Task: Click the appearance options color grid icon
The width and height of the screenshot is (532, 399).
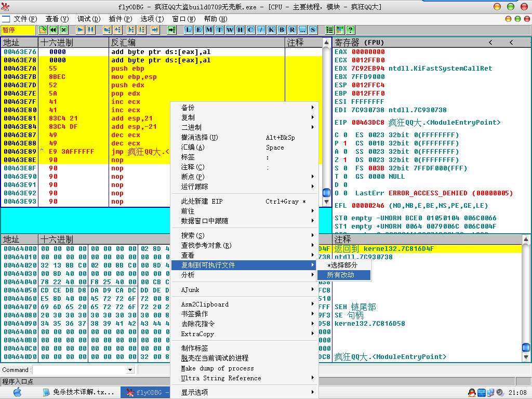Action: click(340, 30)
